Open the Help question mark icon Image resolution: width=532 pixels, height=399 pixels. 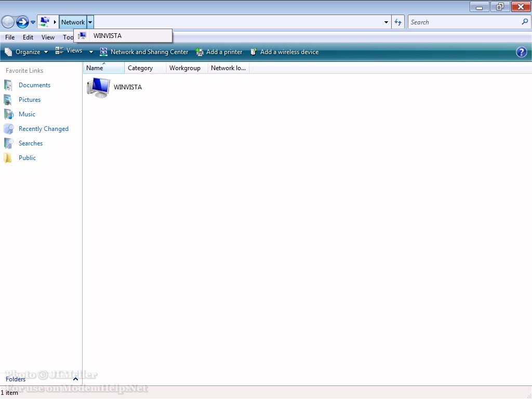521,52
